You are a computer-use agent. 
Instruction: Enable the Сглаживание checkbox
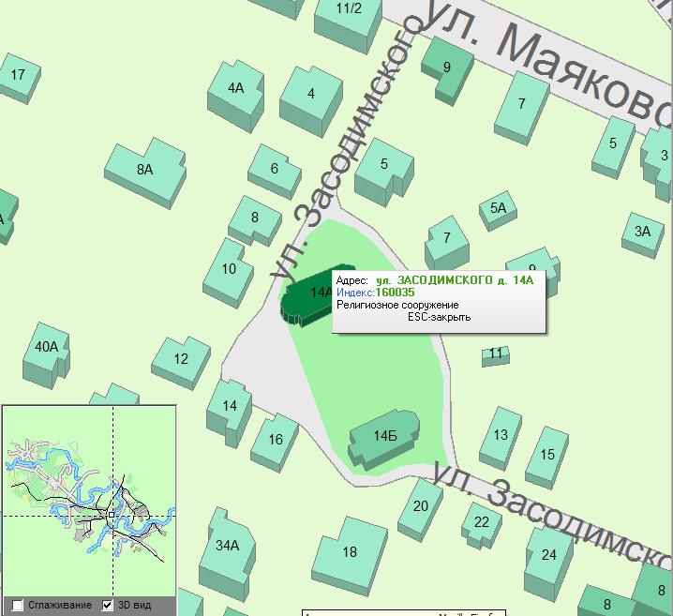(x=17, y=606)
